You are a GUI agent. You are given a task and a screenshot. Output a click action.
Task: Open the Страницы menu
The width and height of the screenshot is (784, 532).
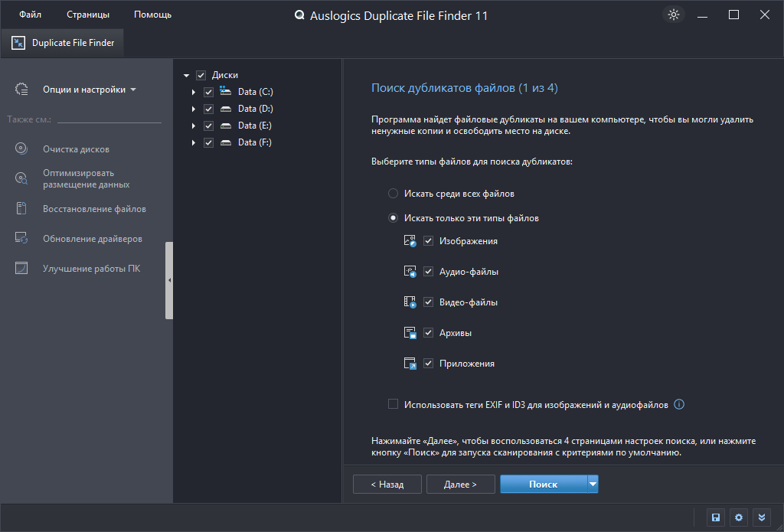(x=88, y=15)
